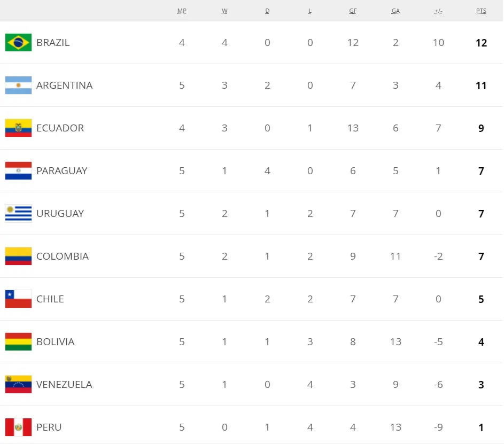Select the Chile flag icon

pyautogui.click(x=18, y=299)
